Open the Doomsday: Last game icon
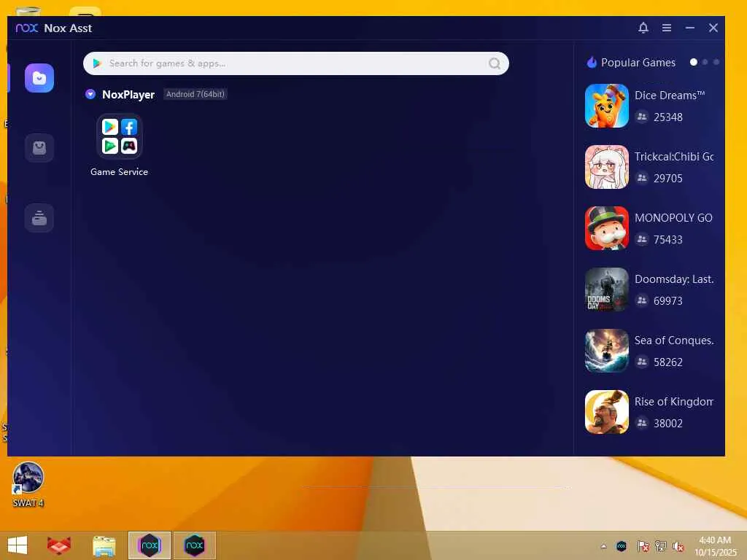This screenshot has width=747, height=560. click(x=606, y=289)
